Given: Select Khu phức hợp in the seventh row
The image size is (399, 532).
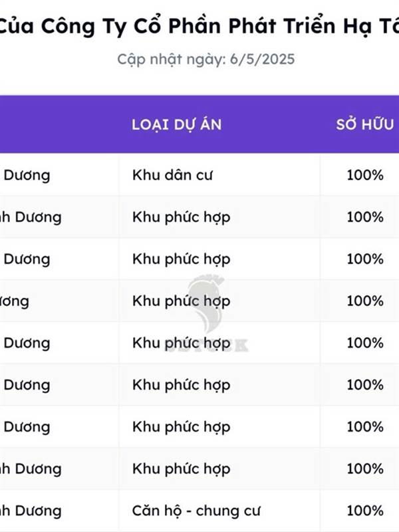Looking at the screenshot, I should click(x=181, y=427).
